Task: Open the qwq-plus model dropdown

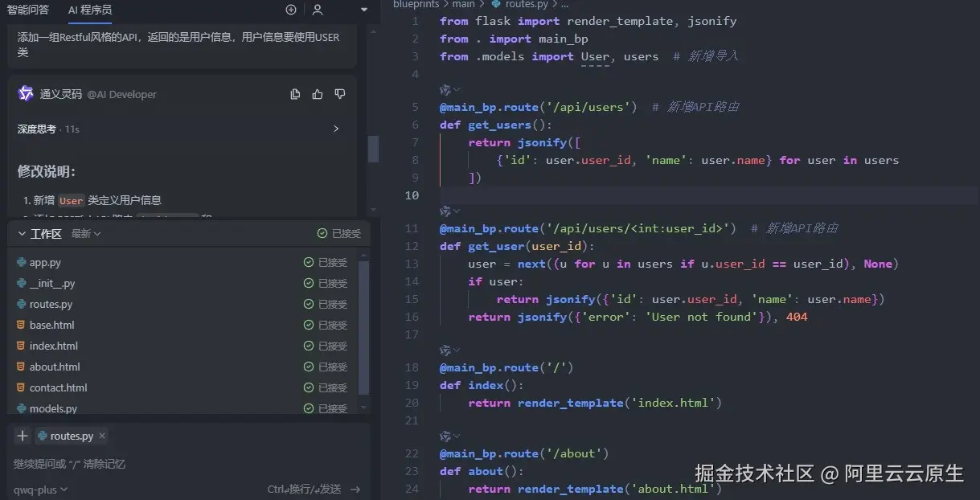Action: coord(41,489)
